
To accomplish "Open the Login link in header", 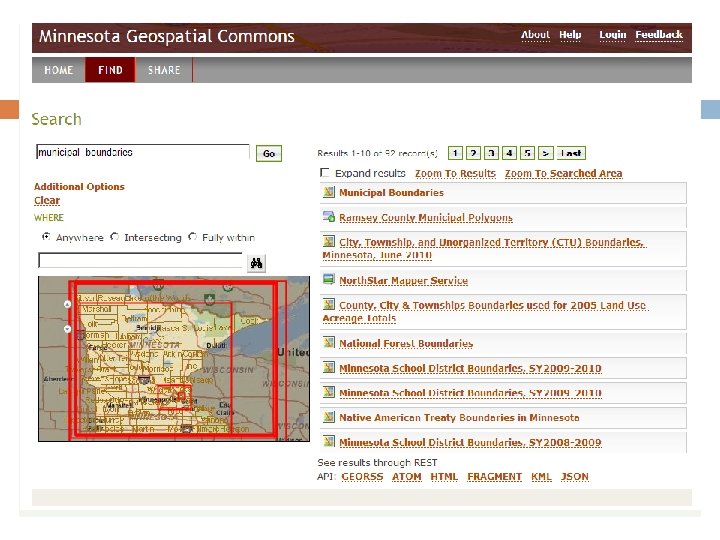I will tap(613, 35).
